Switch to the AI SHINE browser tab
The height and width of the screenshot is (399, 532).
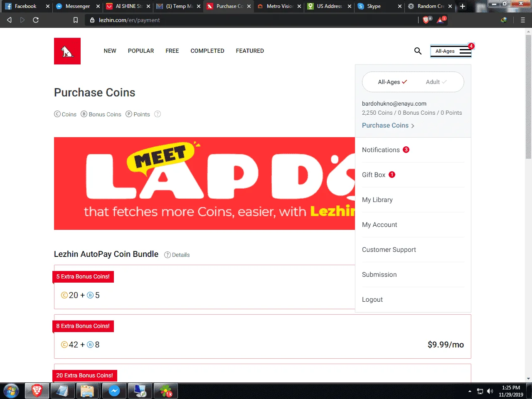point(128,6)
